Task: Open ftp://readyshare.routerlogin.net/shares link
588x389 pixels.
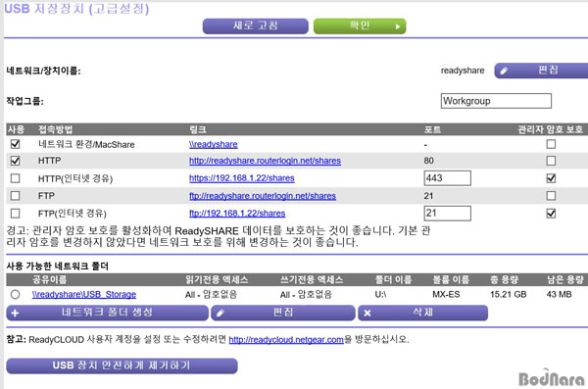Action: pyautogui.click(x=262, y=196)
